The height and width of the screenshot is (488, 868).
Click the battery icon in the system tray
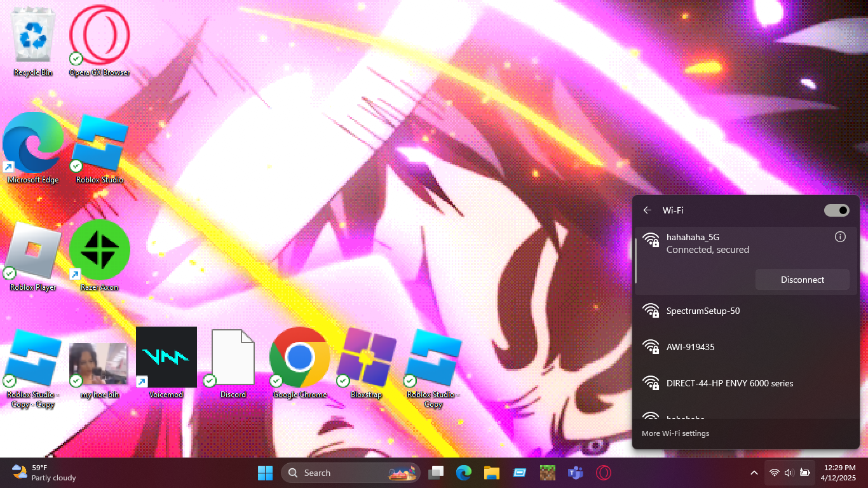tap(805, 473)
